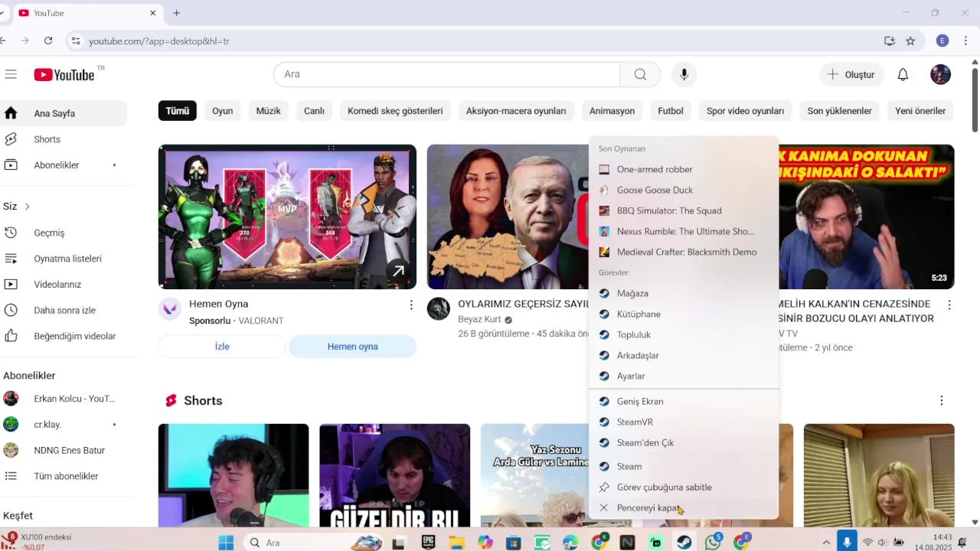Image resolution: width=980 pixels, height=551 pixels.
Task: Select One-armed robber in Steam list
Action: click(x=684, y=169)
